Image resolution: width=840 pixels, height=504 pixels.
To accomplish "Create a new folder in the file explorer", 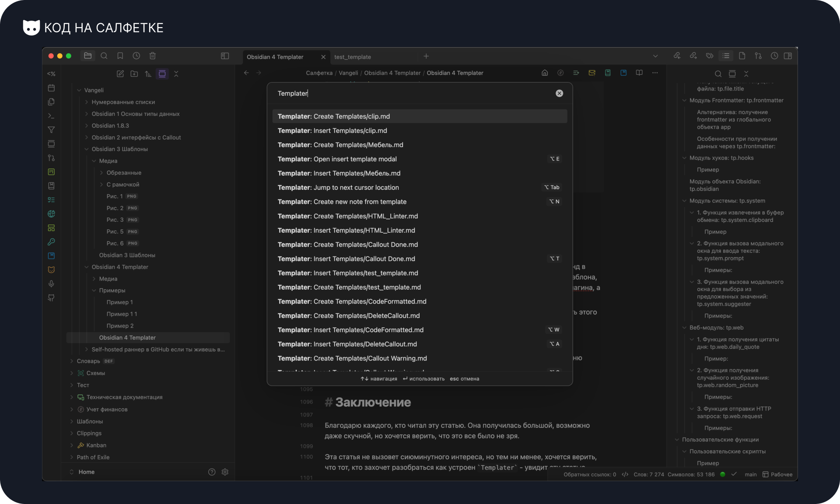I will 134,74.
